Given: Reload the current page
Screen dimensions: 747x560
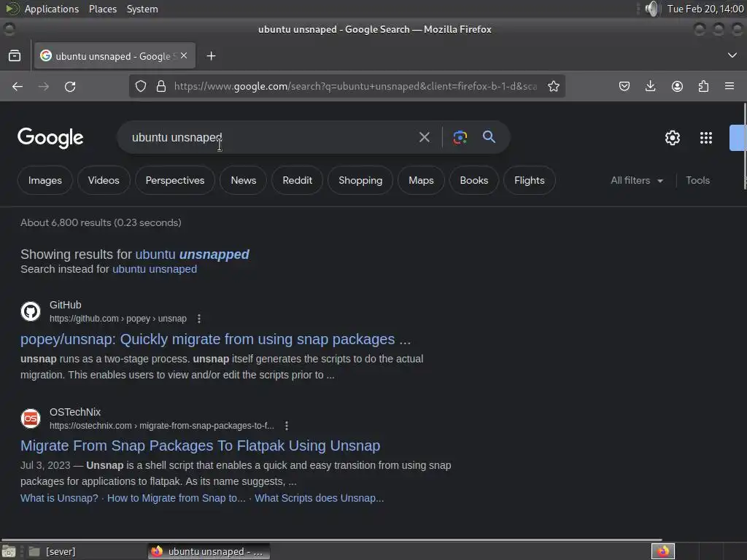Looking at the screenshot, I should pos(70,86).
